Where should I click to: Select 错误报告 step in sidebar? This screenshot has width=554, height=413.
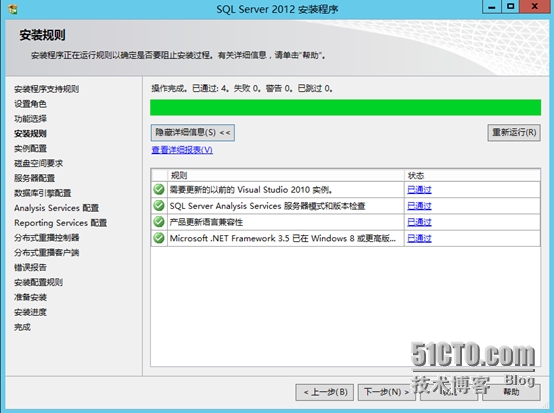pos(30,267)
